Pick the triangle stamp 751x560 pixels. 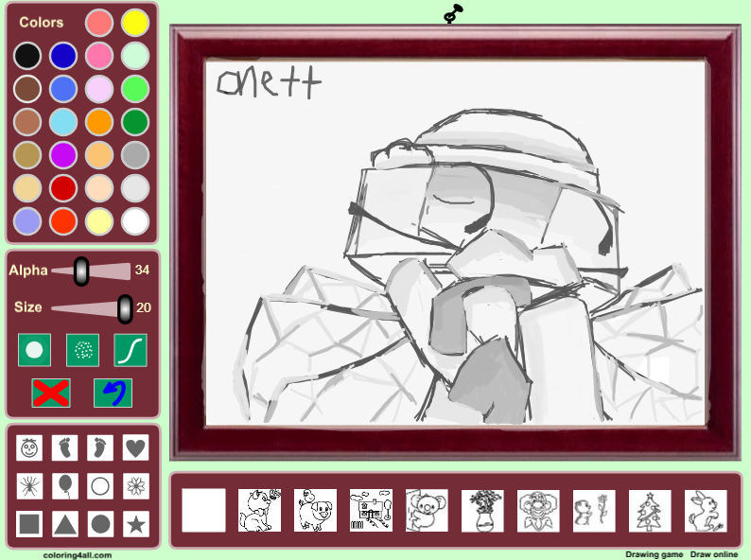tap(64, 524)
